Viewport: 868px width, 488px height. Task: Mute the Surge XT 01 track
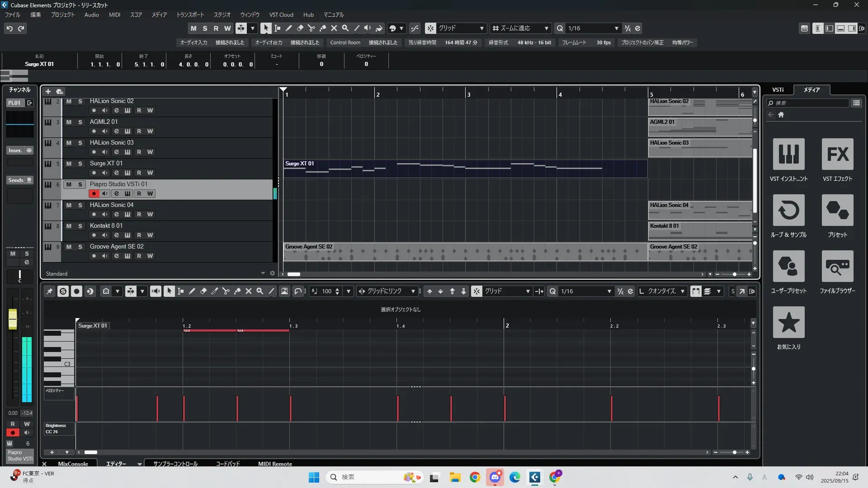pyautogui.click(x=69, y=164)
